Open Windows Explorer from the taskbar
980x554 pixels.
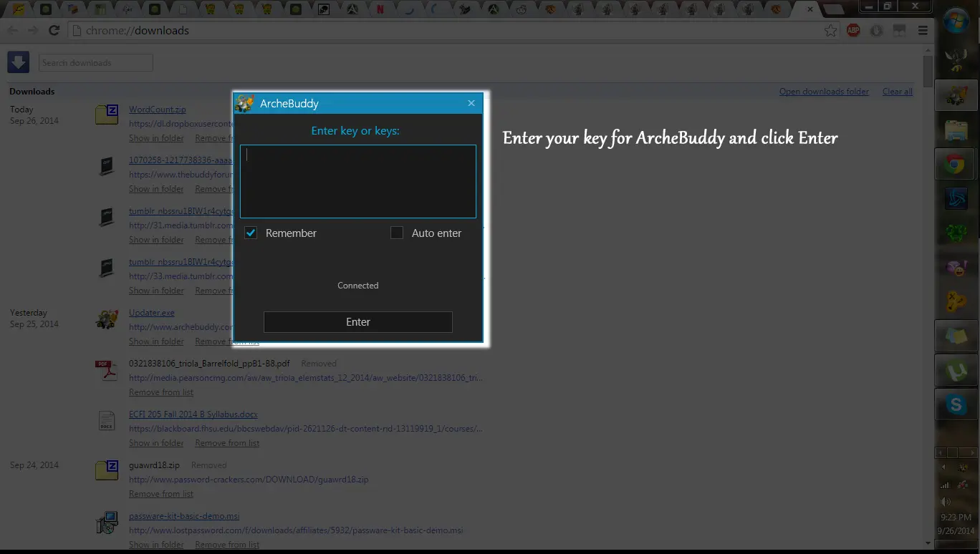point(956,131)
